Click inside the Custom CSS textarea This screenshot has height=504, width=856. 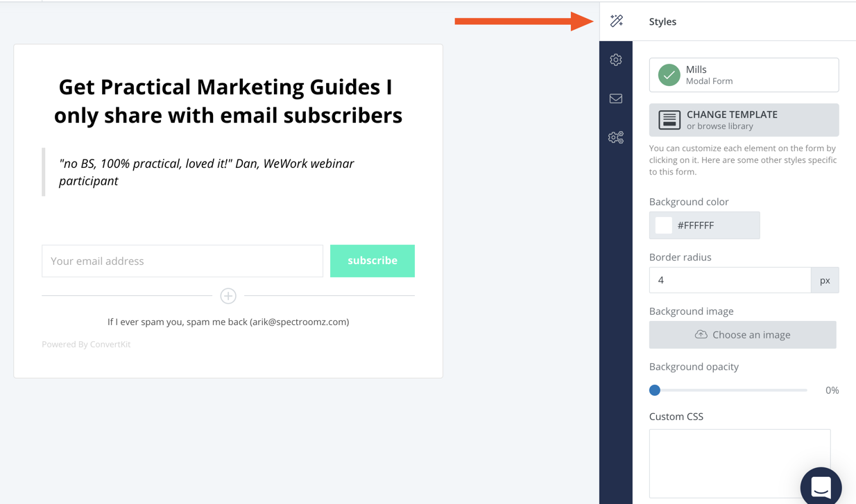(739, 463)
